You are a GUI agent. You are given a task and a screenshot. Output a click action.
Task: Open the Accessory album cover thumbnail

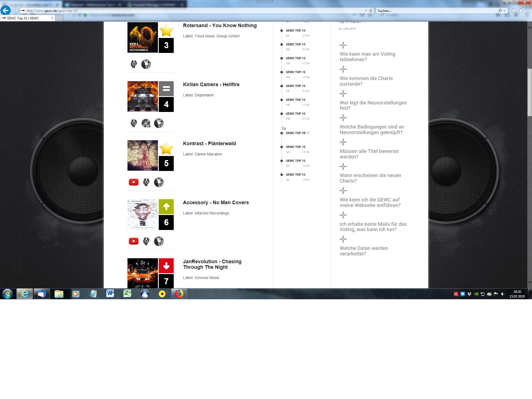point(142,214)
